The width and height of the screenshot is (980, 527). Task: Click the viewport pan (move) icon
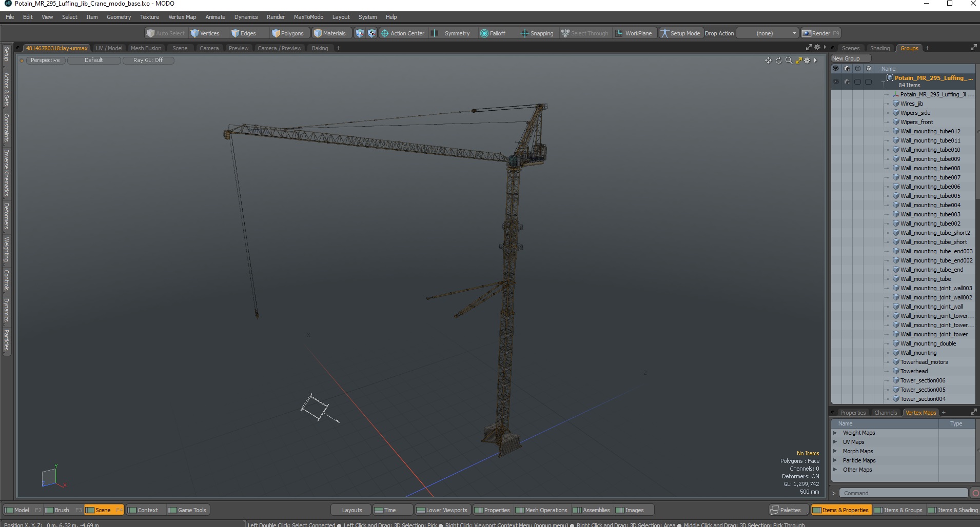tap(768, 60)
